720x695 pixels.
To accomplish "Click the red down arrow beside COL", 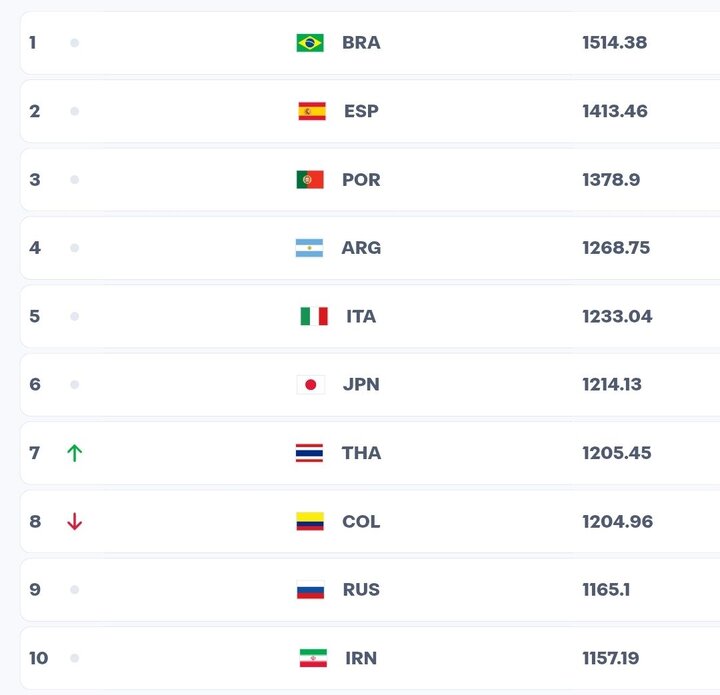I will click(74, 521).
